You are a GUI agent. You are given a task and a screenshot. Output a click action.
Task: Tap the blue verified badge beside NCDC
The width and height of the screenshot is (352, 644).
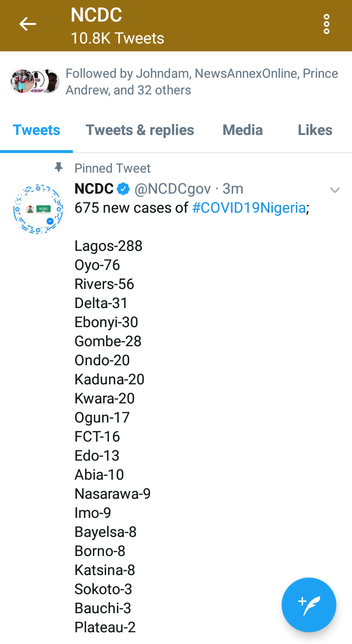click(x=124, y=189)
